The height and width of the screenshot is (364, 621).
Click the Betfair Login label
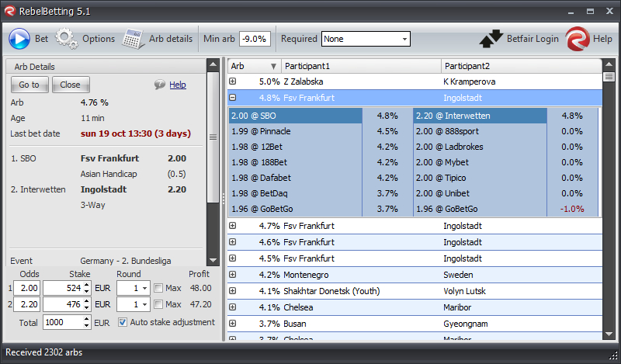[533, 39]
